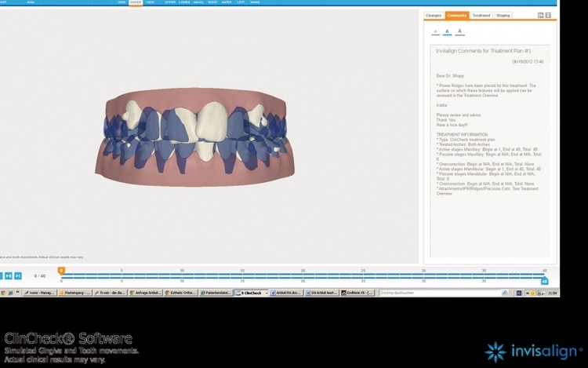The image size is (588, 368).
Task: Launch Chrome from the quick launch bar
Action: (x=3, y=293)
